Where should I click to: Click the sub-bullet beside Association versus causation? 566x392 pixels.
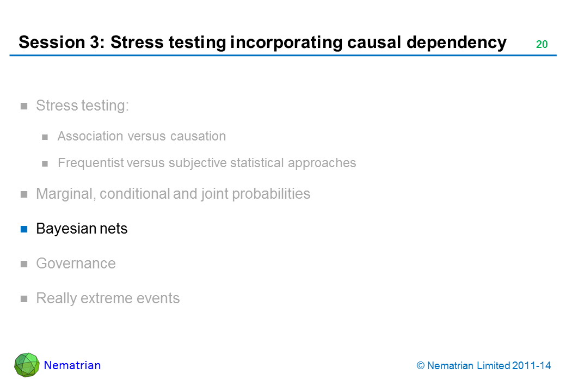46,137
